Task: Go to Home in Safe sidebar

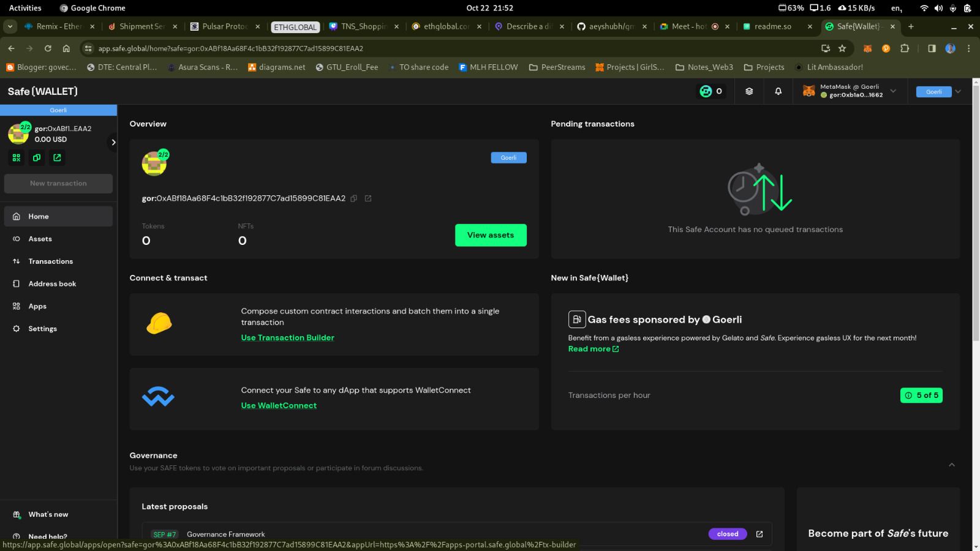Action: (x=58, y=216)
